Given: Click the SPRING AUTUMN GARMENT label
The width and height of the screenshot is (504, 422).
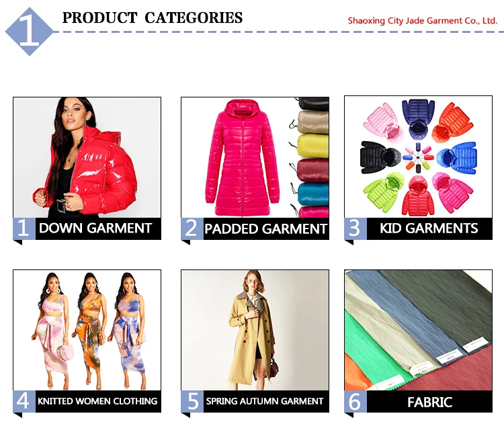Looking at the screenshot, I should [x=266, y=401].
